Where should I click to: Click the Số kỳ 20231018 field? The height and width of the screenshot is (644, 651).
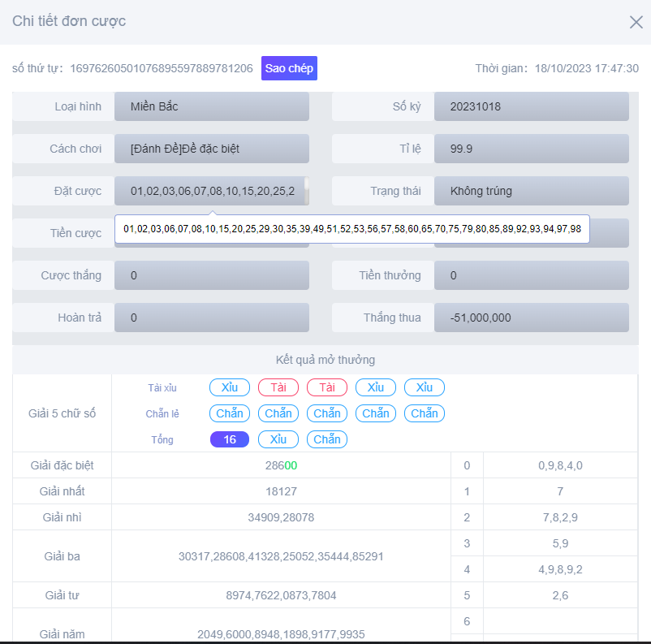[x=531, y=106]
